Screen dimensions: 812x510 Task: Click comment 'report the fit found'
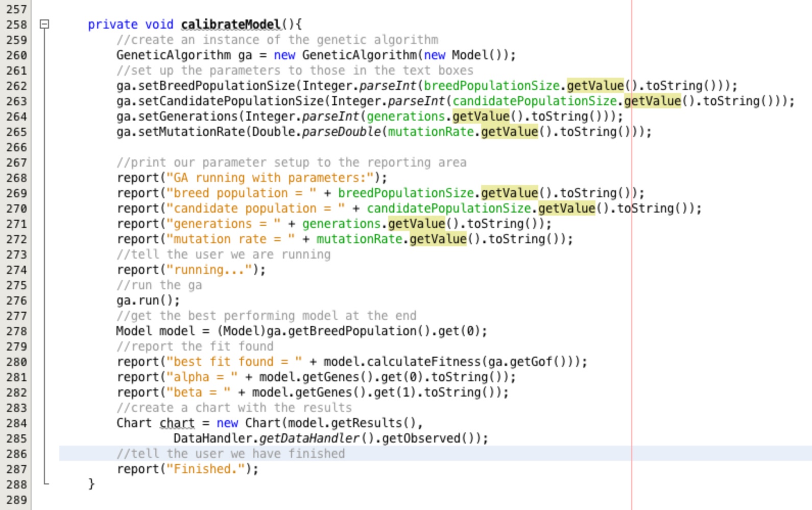(x=195, y=346)
